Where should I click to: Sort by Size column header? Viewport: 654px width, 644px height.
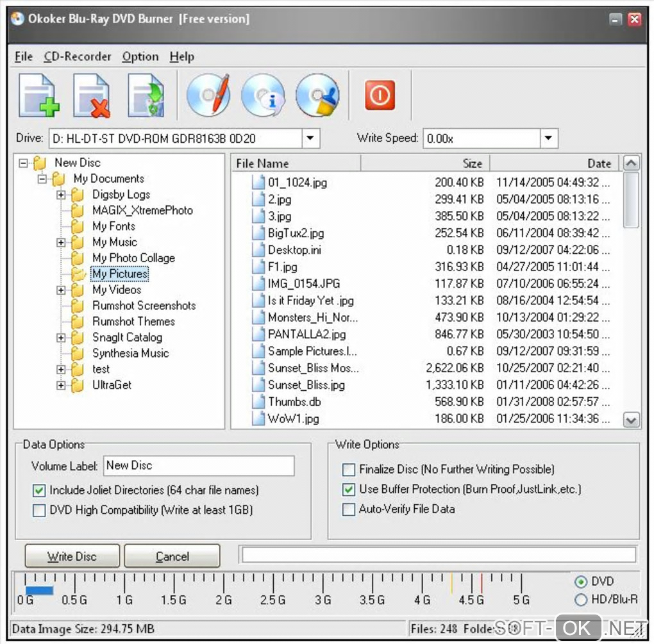425,163
